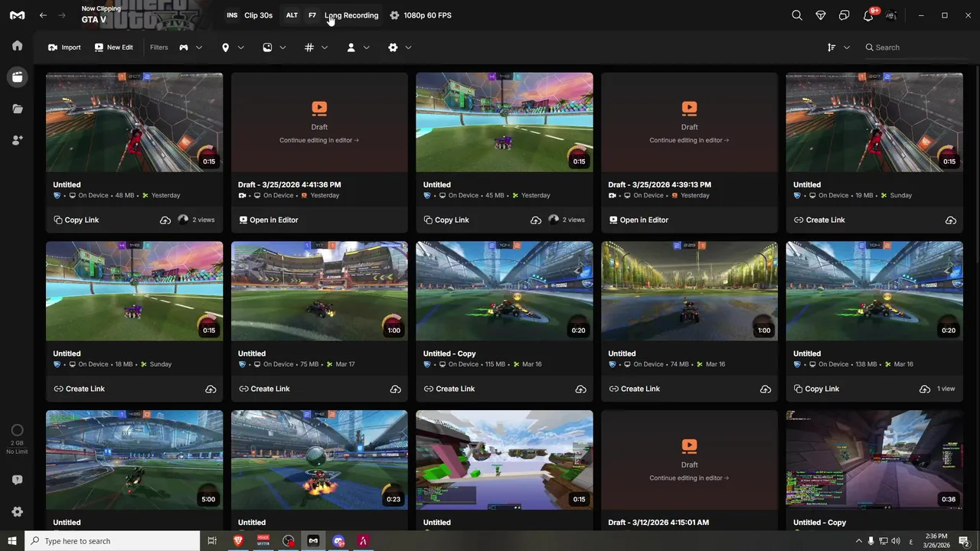Open Settings gear in the left sidebar
Image resolution: width=980 pixels, height=551 pixels.
click(17, 511)
